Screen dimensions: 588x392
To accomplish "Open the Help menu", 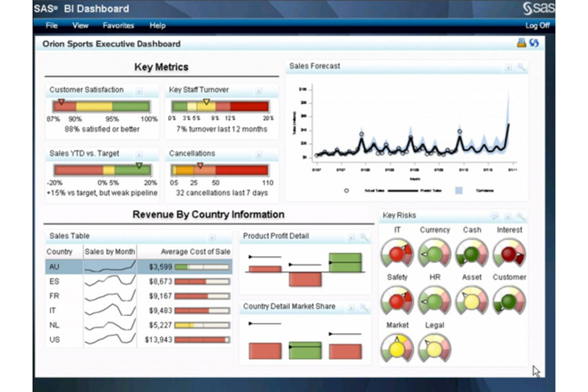I will click(x=157, y=25).
